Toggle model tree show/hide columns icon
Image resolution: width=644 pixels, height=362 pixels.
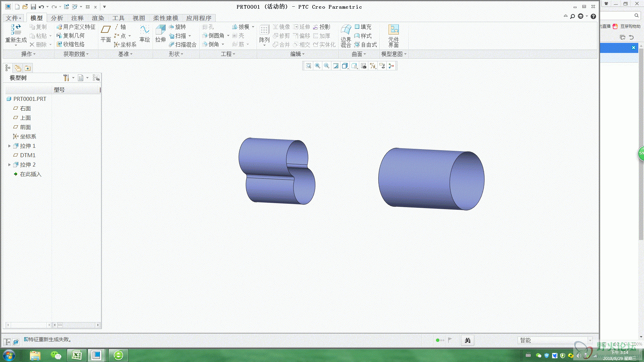coord(96,78)
